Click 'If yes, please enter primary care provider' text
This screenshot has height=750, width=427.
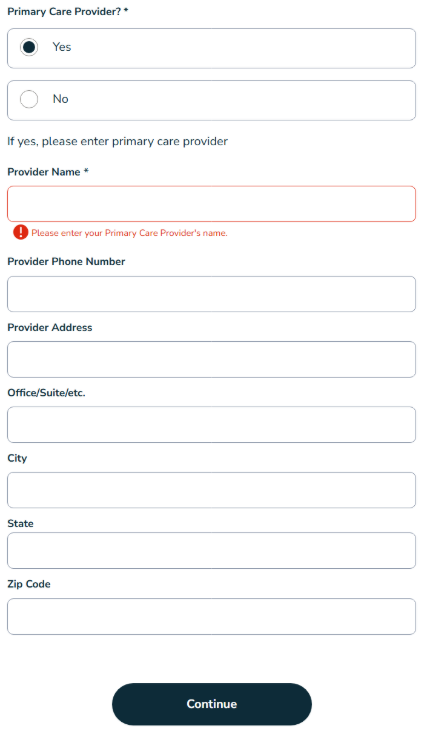(118, 142)
